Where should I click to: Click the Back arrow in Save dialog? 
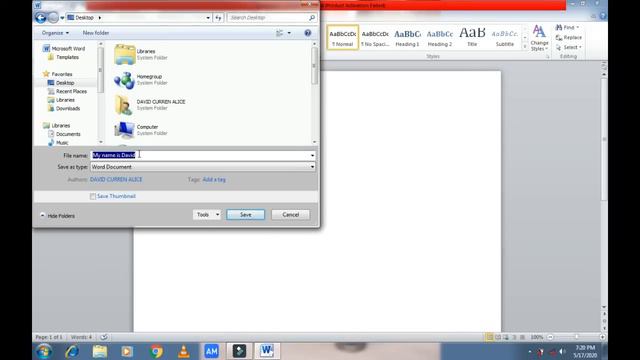[x=40, y=18]
